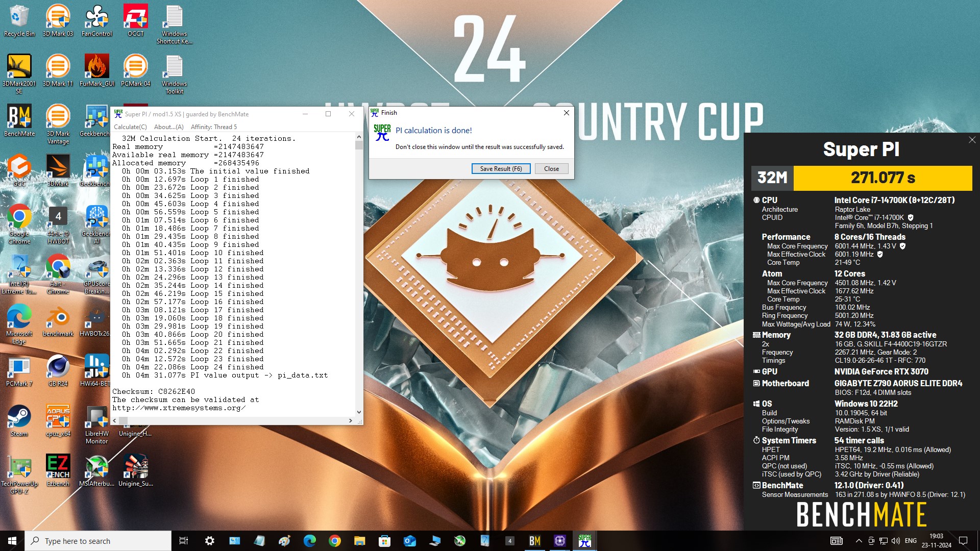Open GPUScore Breaking Limit shortcut
Image resolution: width=980 pixels, height=551 pixels.
click(96, 274)
